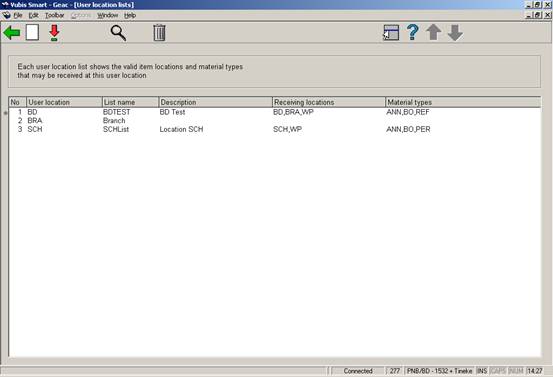The width and height of the screenshot is (553, 377).
Task: Open the Help menu
Action: pyautogui.click(x=130, y=16)
